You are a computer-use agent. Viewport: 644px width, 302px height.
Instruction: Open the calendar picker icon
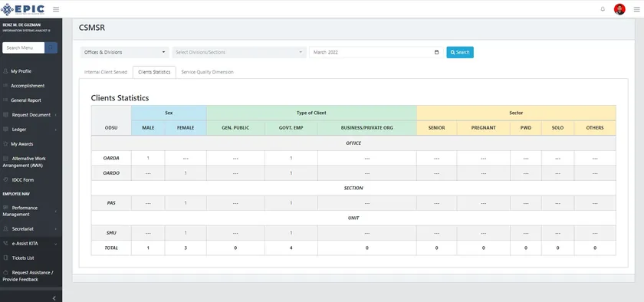tap(436, 52)
